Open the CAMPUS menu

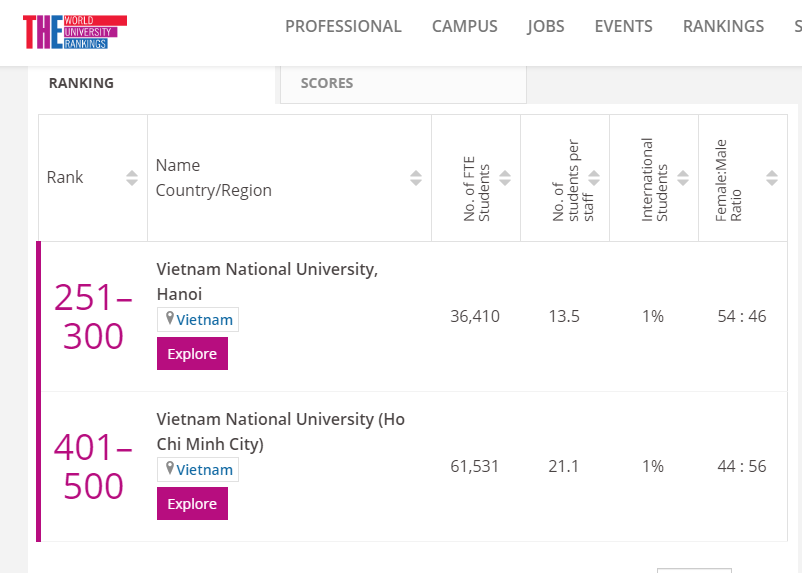[464, 26]
